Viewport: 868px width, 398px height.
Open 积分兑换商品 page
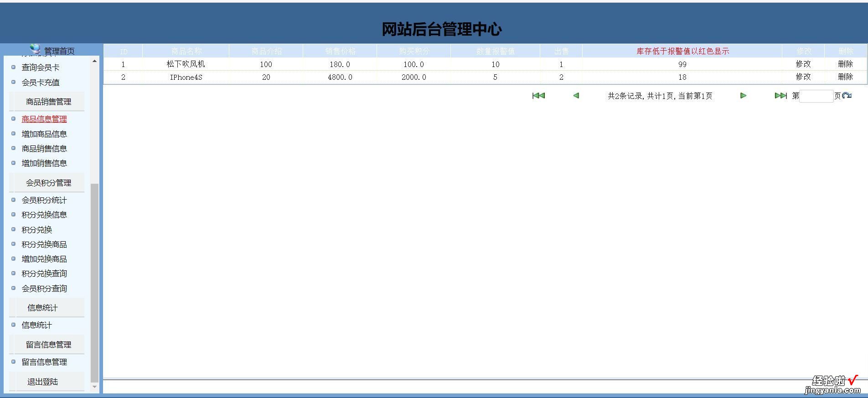point(44,244)
